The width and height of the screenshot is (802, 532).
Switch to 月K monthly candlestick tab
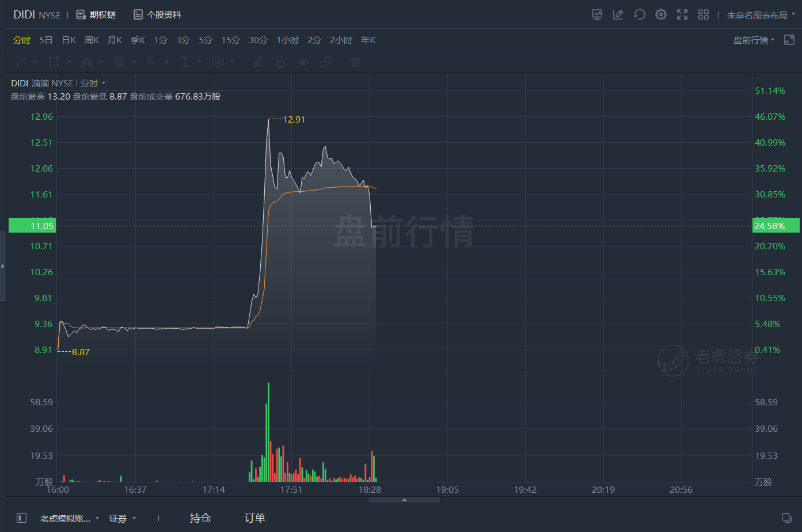pyautogui.click(x=115, y=40)
